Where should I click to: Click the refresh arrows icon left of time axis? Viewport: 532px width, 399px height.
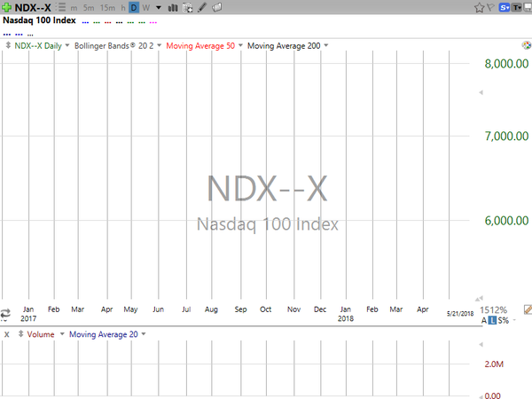5,314
